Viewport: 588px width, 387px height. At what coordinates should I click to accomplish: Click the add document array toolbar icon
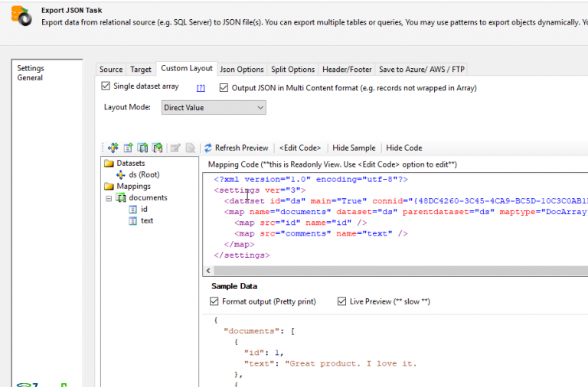142,148
